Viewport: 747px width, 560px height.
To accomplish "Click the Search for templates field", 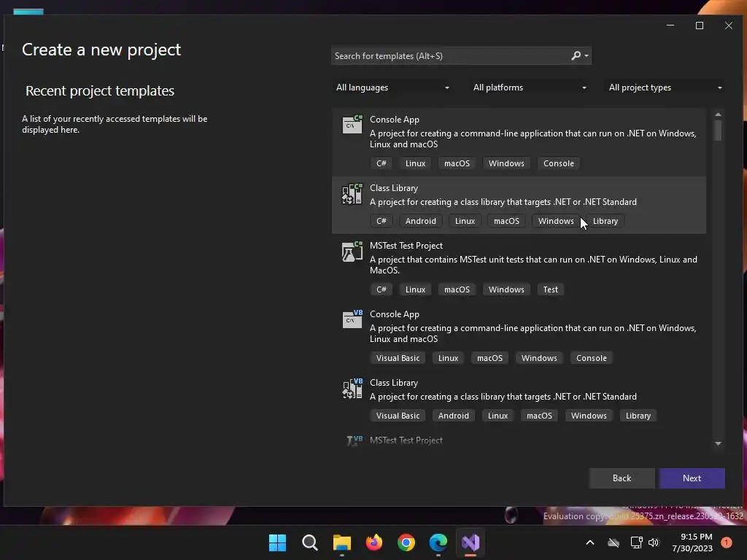I will point(450,55).
